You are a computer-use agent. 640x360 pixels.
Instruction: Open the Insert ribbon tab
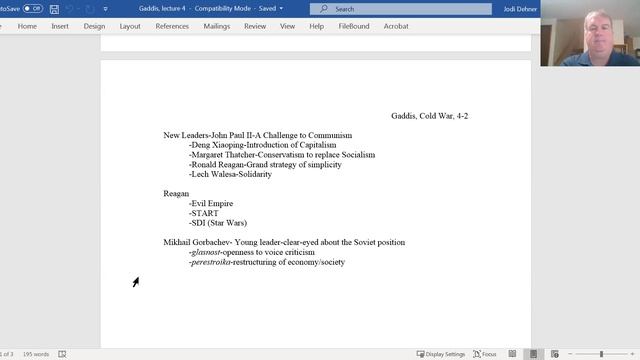coord(60,26)
